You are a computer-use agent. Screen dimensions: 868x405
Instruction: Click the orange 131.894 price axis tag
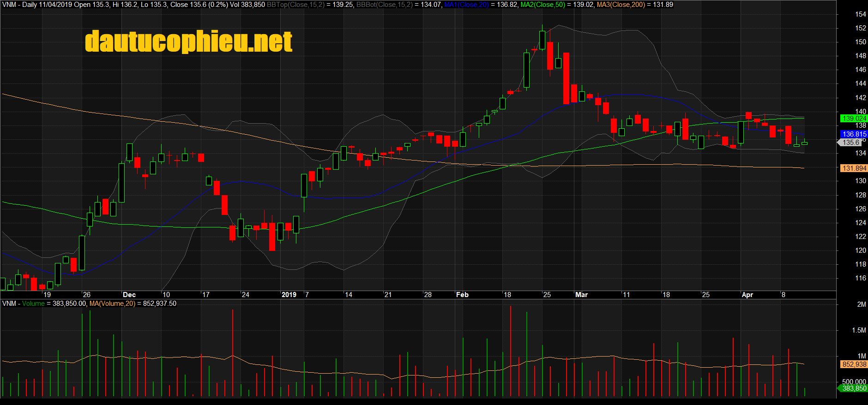[x=854, y=168]
